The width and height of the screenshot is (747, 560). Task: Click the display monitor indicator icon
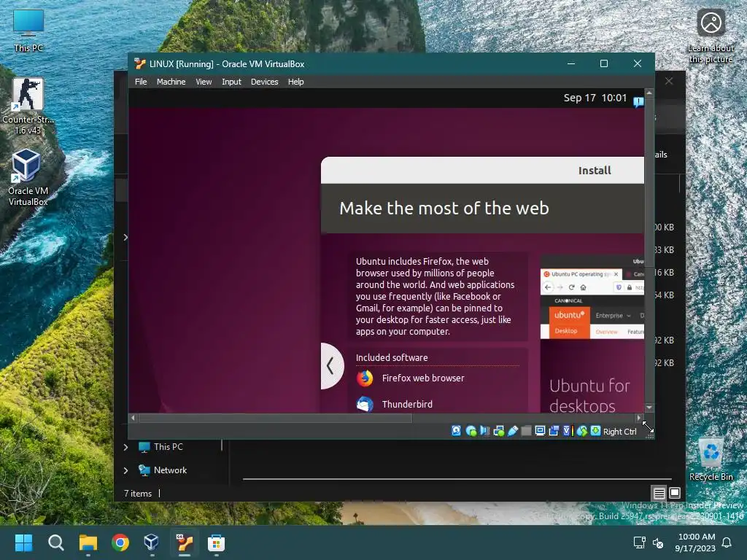coord(540,431)
